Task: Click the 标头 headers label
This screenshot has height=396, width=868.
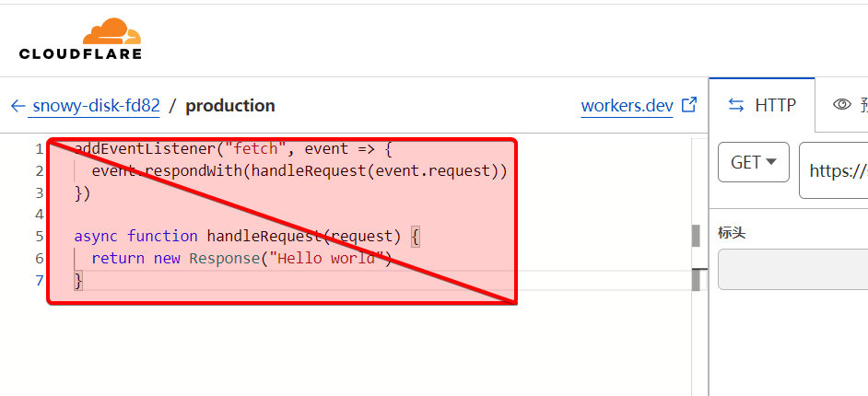Action: pos(732,233)
